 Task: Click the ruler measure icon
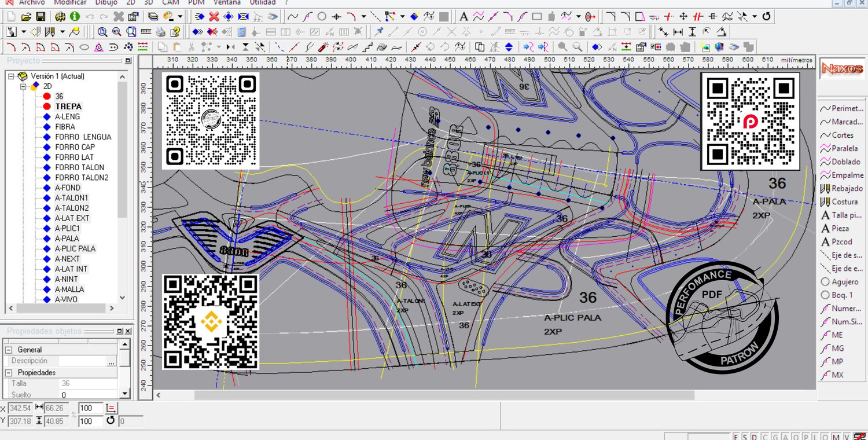click(x=146, y=31)
